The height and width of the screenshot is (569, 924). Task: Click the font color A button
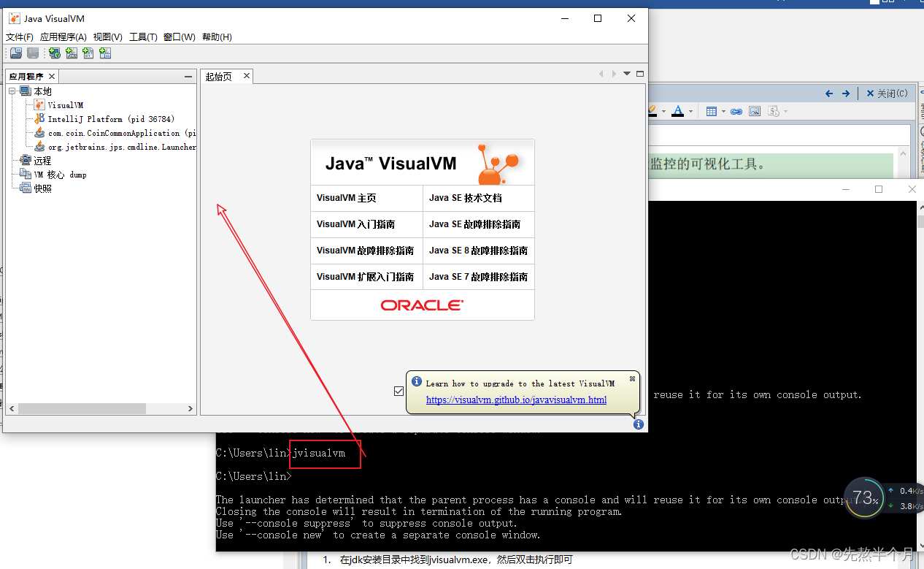[x=677, y=111]
